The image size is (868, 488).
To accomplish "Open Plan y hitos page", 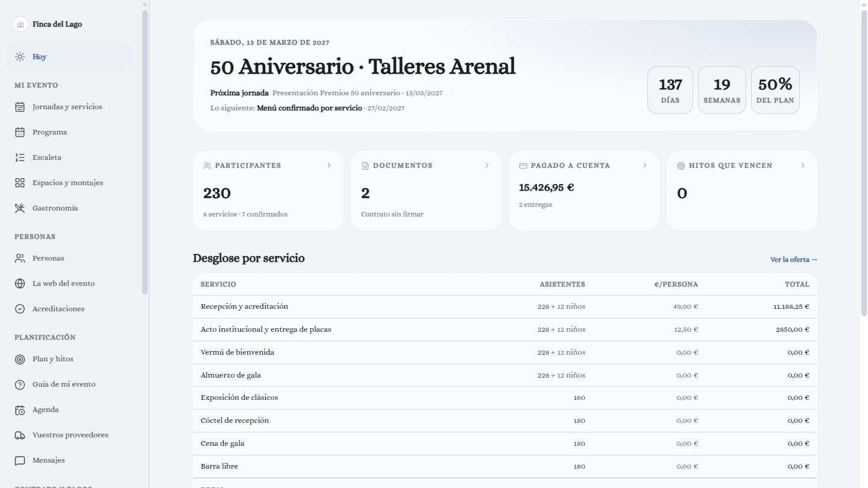I will 71,359.
